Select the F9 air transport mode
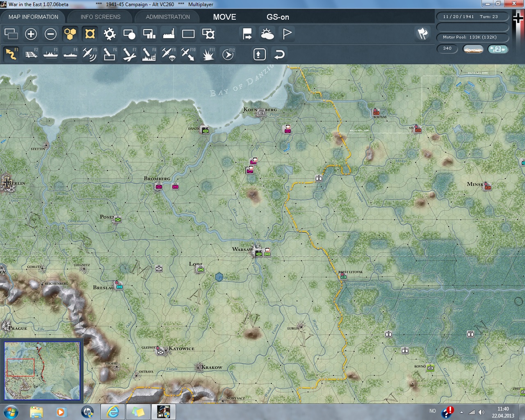The image size is (525, 420). click(169, 54)
